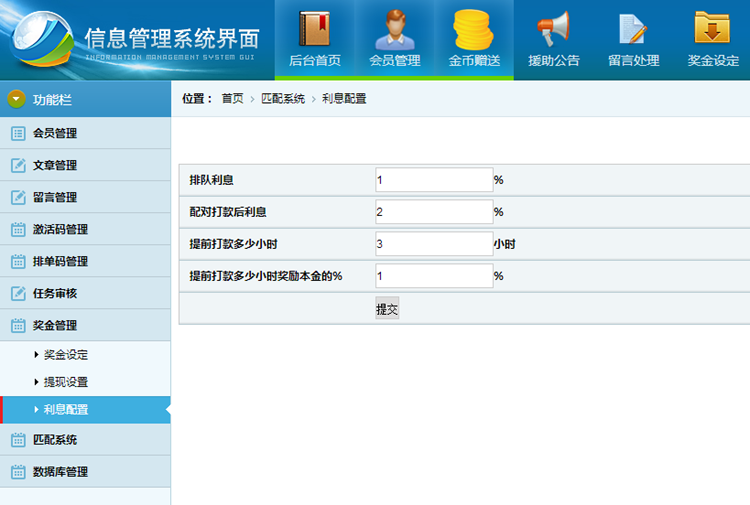Click 援助公告 text label in top navigation
This screenshot has width=750, height=505.
pos(553,60)
